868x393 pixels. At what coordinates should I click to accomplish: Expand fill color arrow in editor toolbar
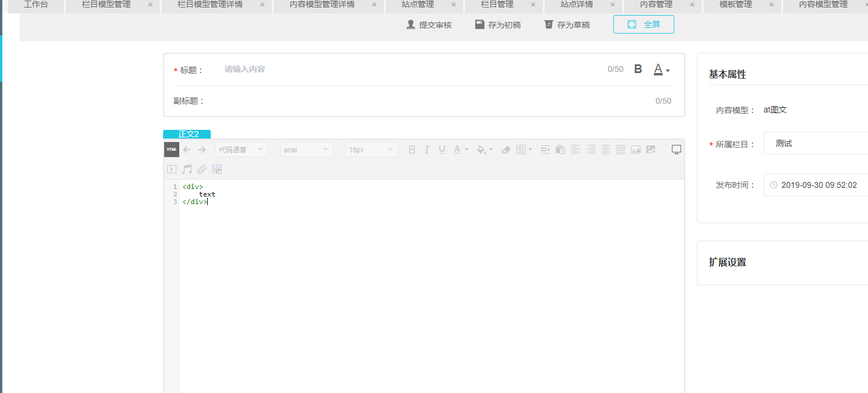pyautogui.click(x=491, y=150)
